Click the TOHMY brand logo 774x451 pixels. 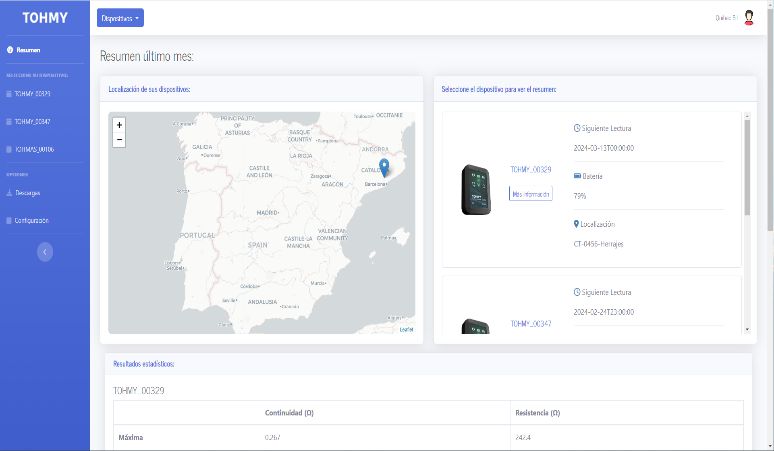(x=45, y=18)
